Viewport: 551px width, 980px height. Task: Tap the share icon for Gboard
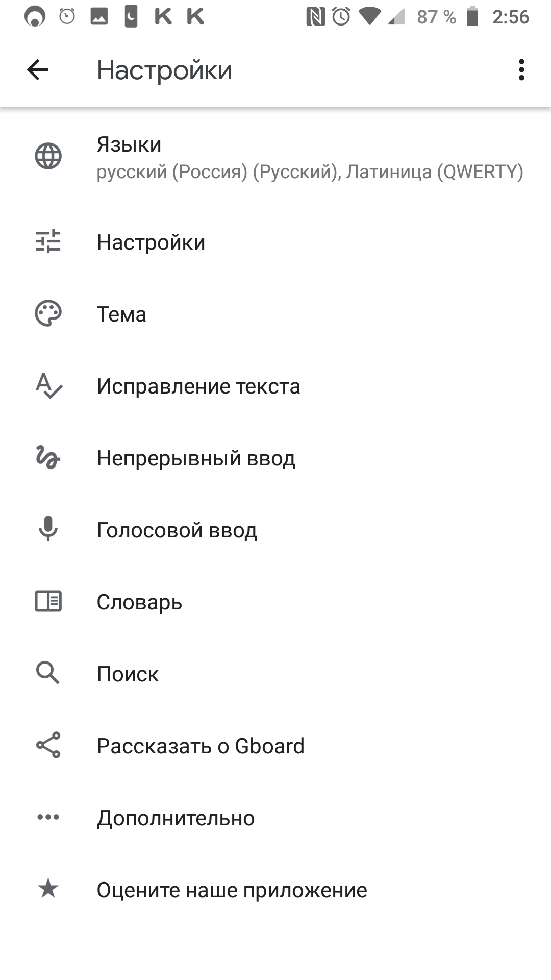point(48,746)
